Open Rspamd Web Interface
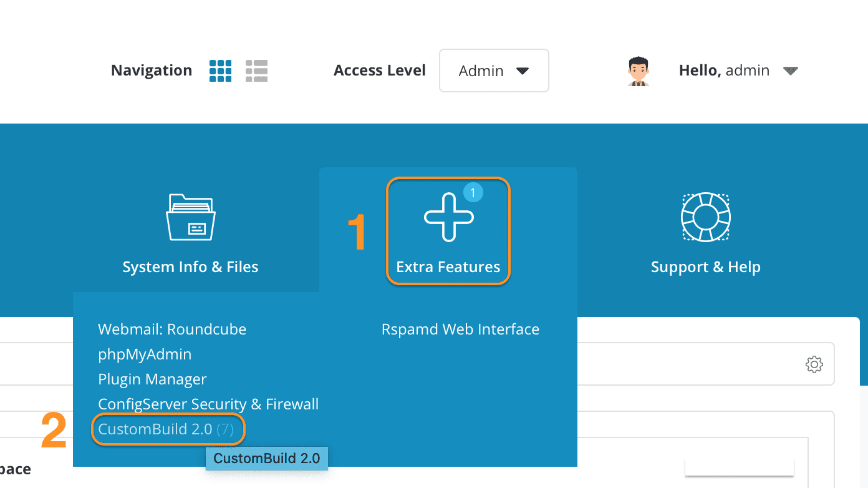 click(x=460, y=329)
